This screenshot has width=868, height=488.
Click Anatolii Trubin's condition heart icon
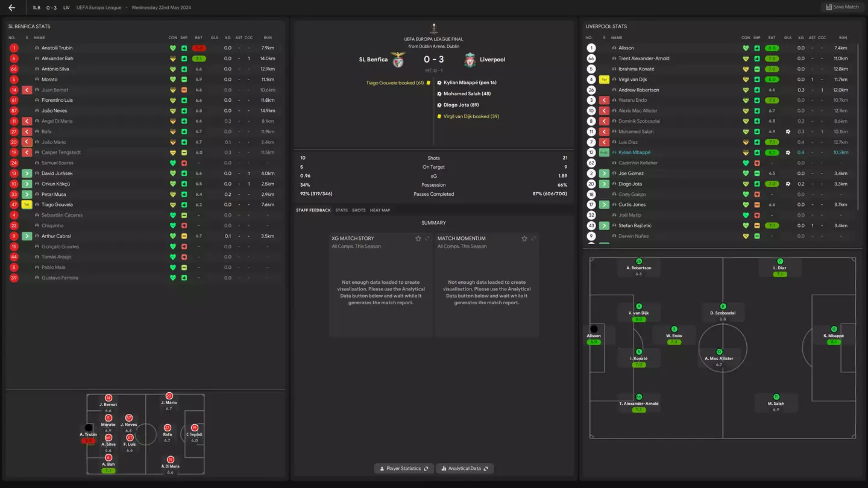[x=172, y=48]
